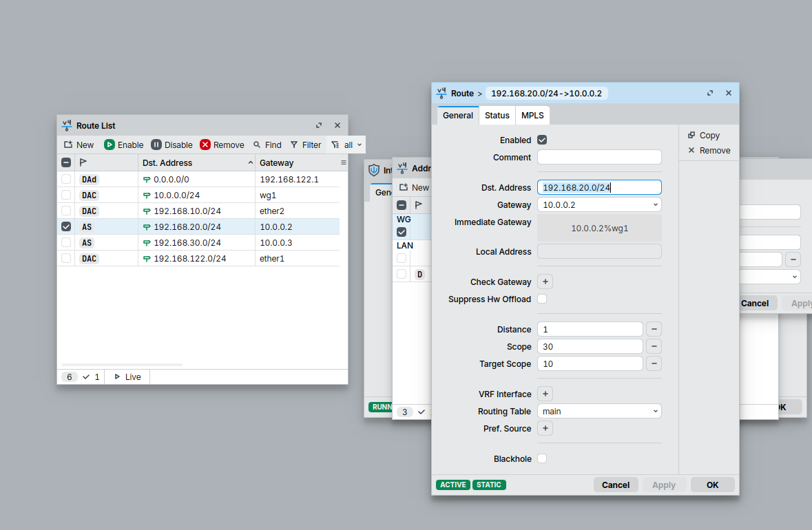Image resolution: width=812 pixels, height=530 pixels.
Task: Toggle the Blackhole checkbox
Action: (542, 458)
